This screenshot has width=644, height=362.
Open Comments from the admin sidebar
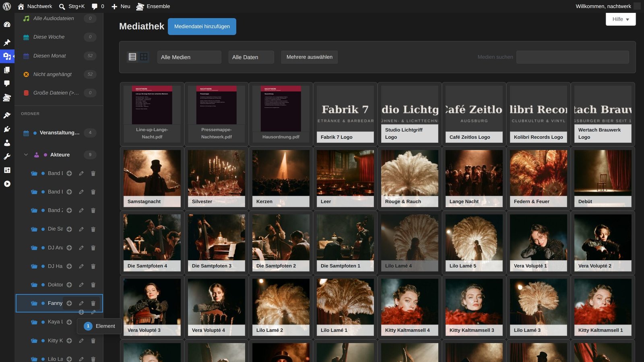click(7, 84)
